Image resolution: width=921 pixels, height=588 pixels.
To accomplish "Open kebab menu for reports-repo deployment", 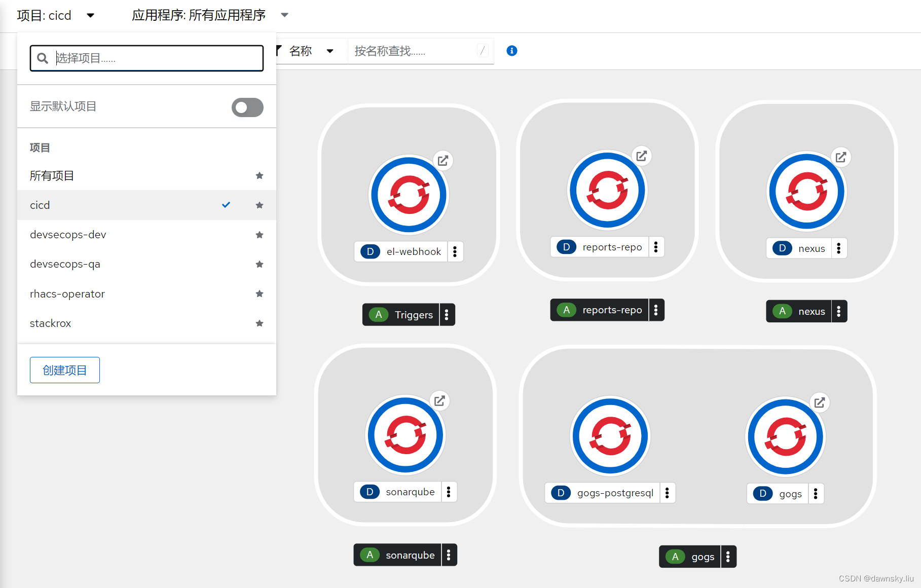I will (656, 247).
